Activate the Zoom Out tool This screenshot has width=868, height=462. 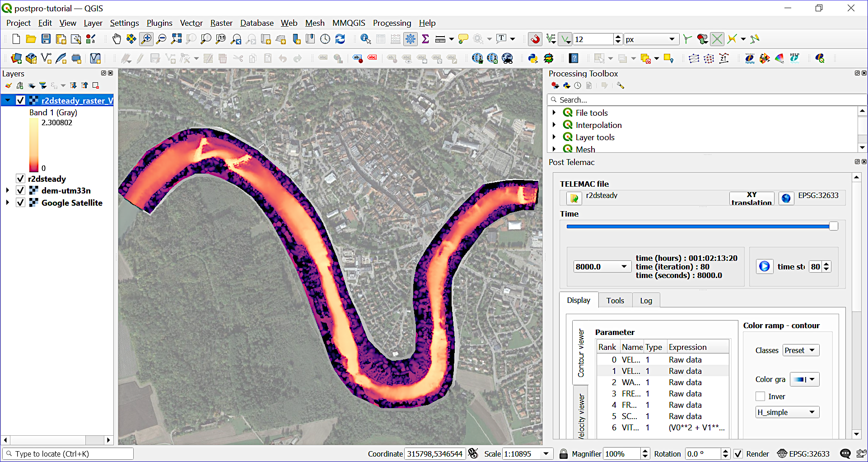point(161,39)
